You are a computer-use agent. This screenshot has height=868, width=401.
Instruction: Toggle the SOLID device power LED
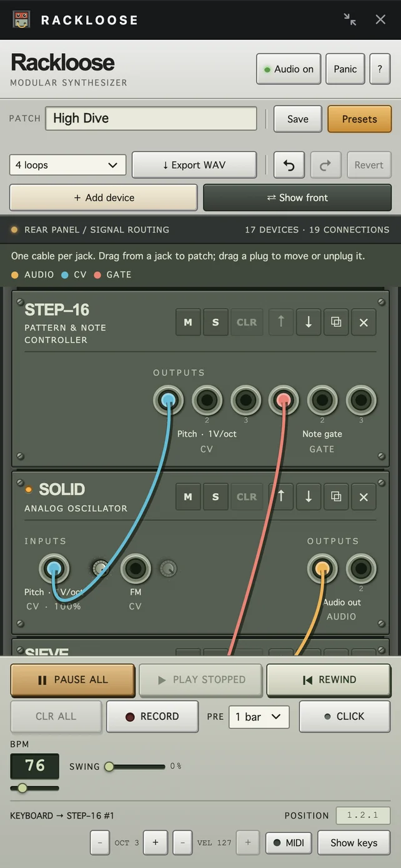(x=29, y=489)
